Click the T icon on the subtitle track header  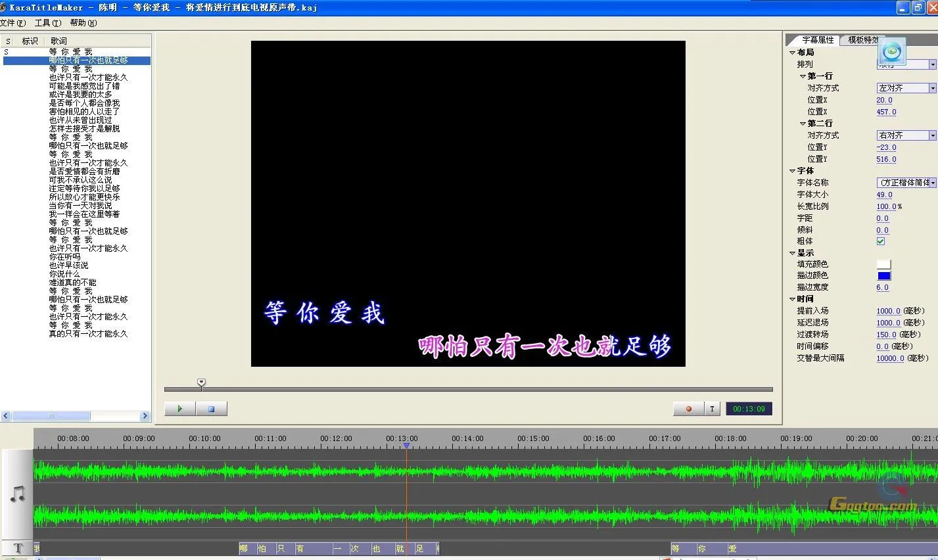coord(18,548)
